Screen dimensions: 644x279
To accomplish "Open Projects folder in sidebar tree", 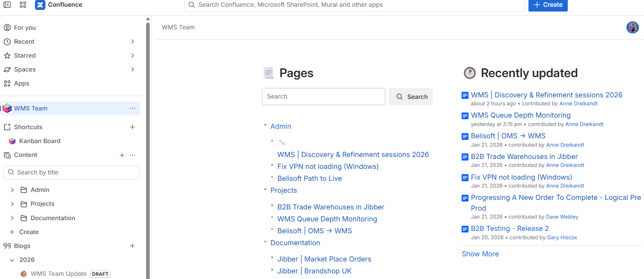I will (x=42, y=204).
